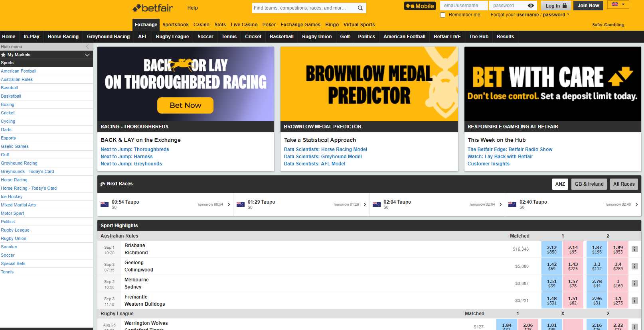Tick the Remember me checkbox
The image size is (644, 330).
tap(443, 15)
